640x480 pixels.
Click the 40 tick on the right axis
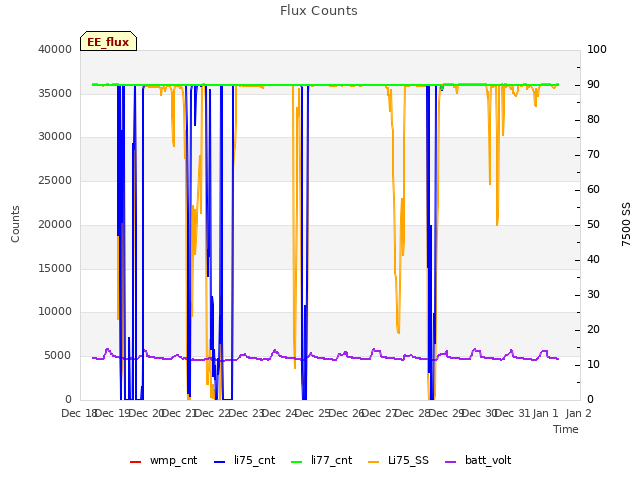593,260
